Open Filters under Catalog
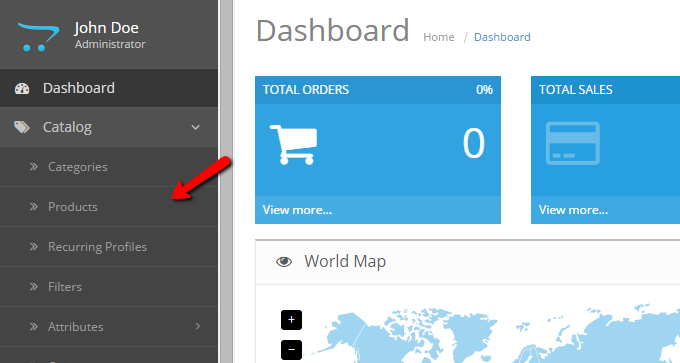 pos(109,287)
